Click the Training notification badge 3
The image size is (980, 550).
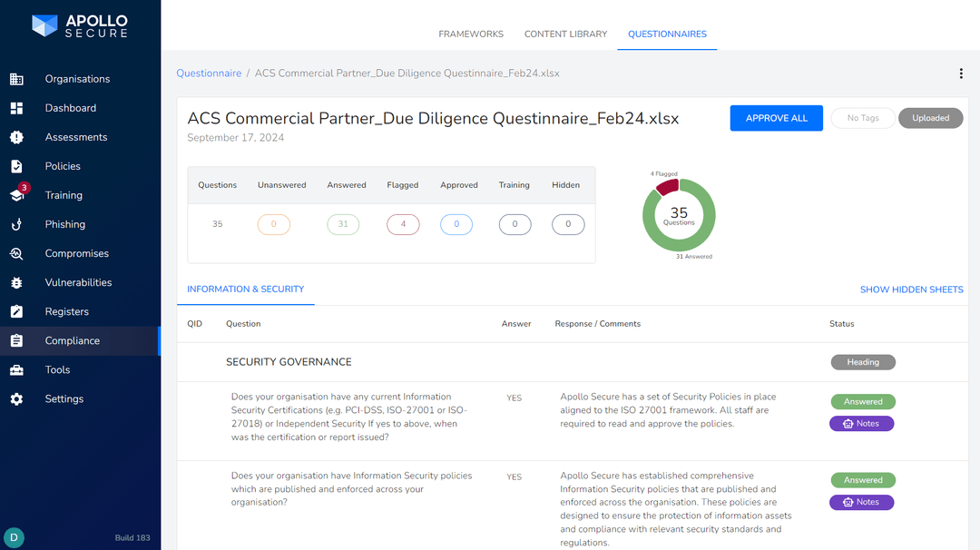pos(24,188)
